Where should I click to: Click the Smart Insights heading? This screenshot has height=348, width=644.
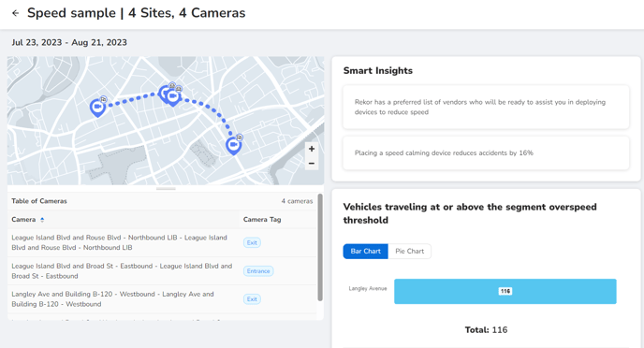pos(378,70)
